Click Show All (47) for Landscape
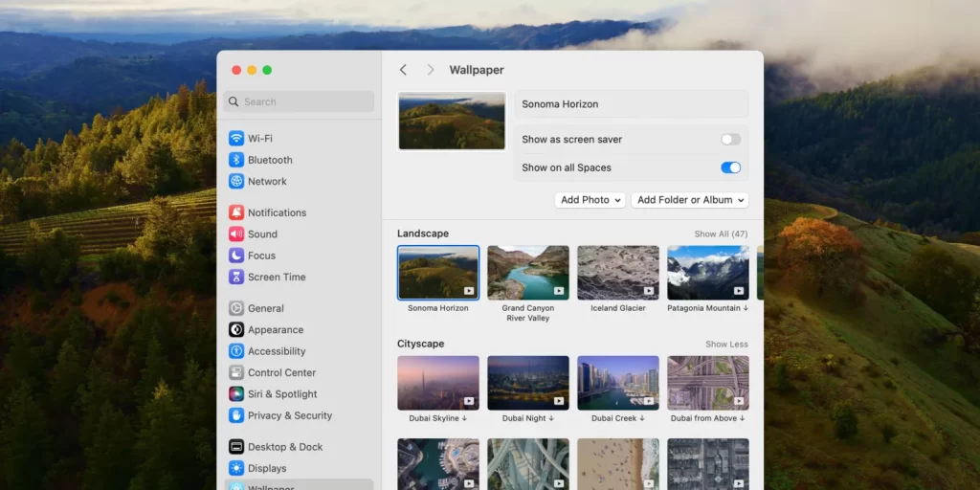The width and height of the screenshot is (980, 490). pyautogui.click(x=721, y=234)
